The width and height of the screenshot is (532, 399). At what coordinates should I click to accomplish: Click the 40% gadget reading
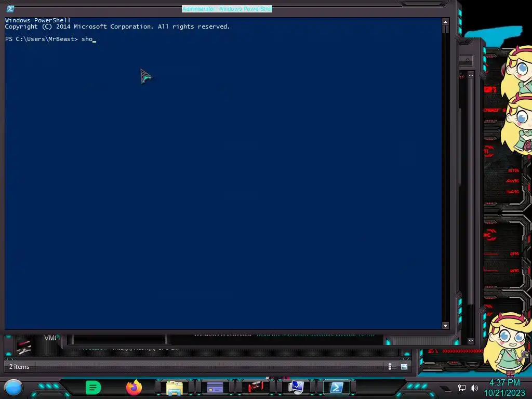click(512, 181)
